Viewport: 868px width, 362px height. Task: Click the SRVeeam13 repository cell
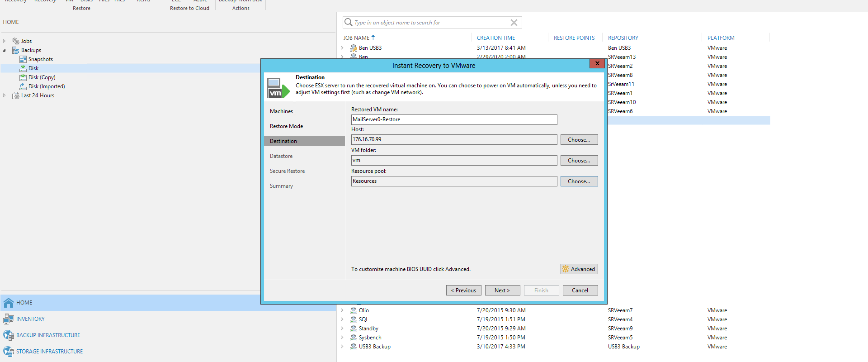[x=622, y=57]
